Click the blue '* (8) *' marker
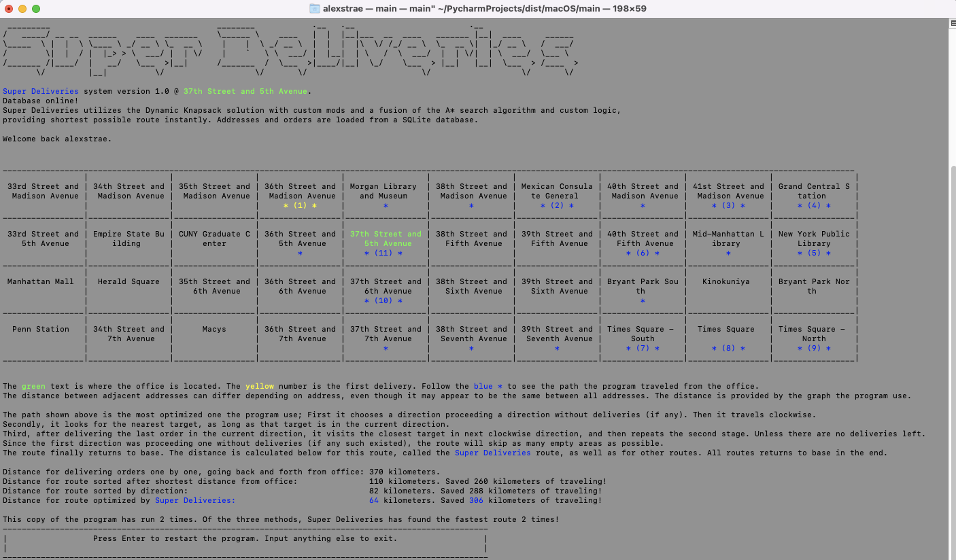Viewport: 956px width, 560px height. [x=728, y=348]
